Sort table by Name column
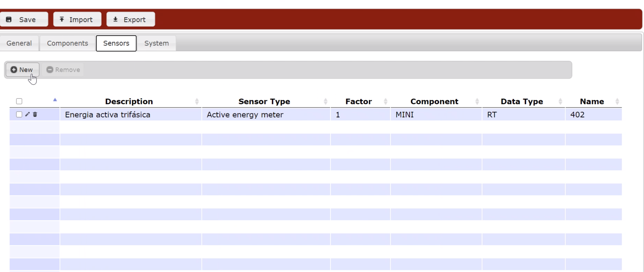This screenshot has height=272, width=644. 594,102
